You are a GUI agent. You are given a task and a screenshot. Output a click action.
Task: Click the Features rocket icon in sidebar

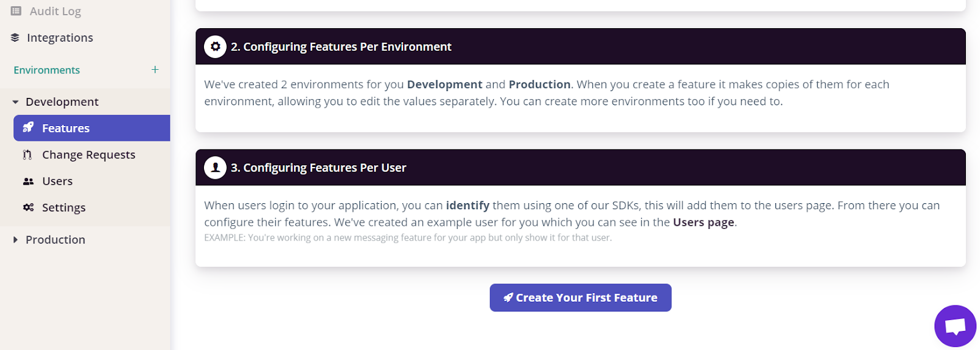coord(28,128)
